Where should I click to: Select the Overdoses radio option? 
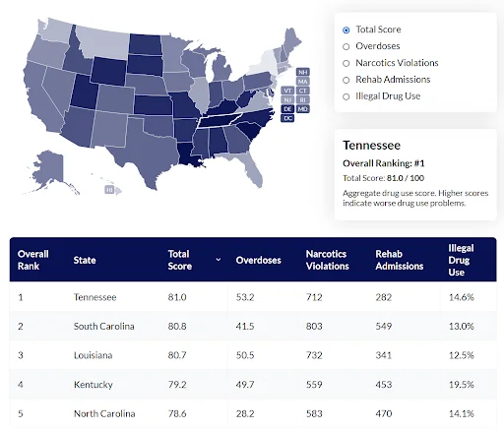(346, 46)
